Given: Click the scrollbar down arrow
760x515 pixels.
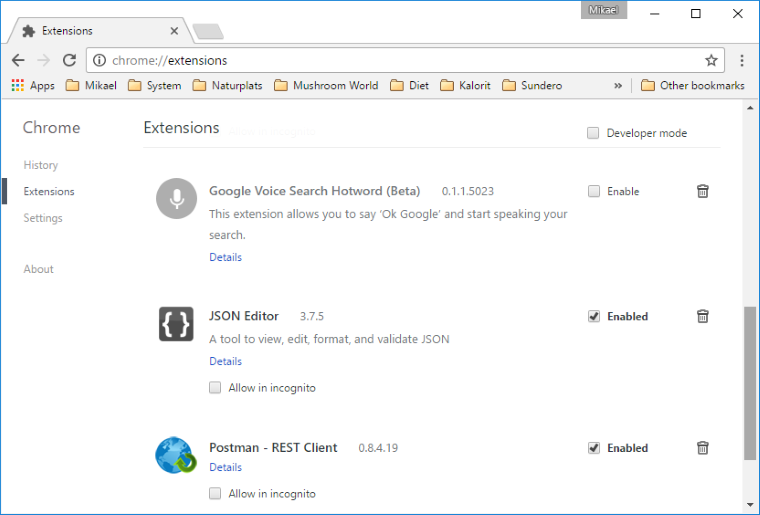Looking at the screenshot, I should click(x=750, y=505).
